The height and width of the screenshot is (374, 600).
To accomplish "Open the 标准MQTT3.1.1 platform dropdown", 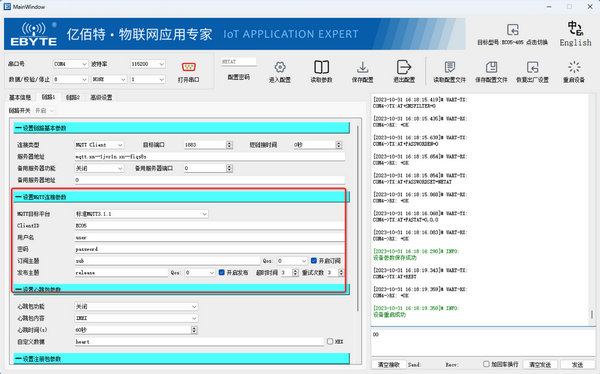I will [141, 214].
